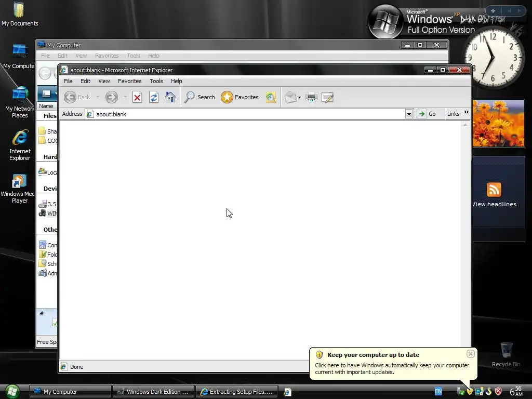Collapse the My Computer details pane arrow
The width and height of the screenshot is (532, 399).
tap(41, 313)
